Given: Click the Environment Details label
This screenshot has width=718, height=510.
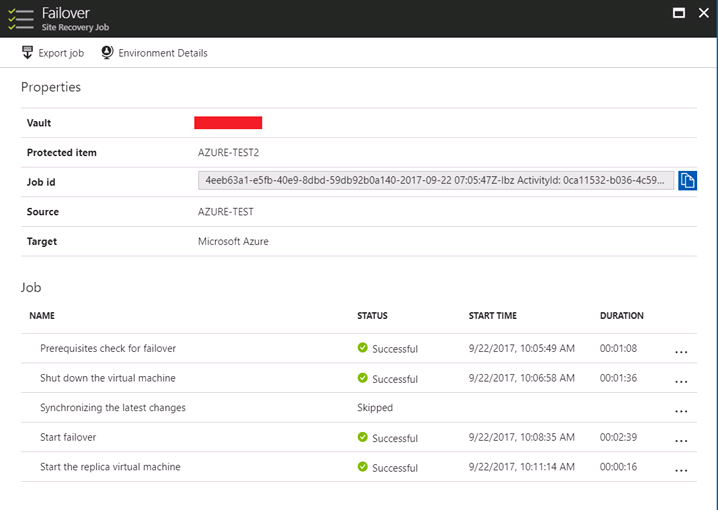Looking at the screenshot, I should (x=163, y=53).
